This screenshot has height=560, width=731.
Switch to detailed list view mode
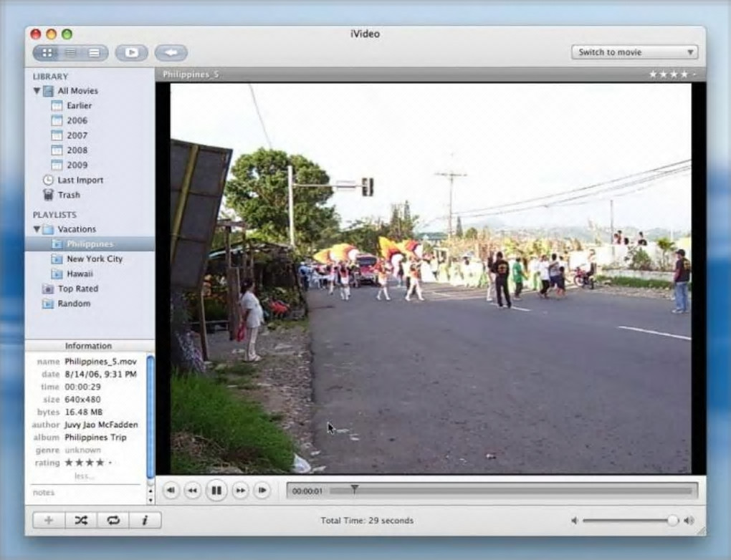tap(94, 53)
